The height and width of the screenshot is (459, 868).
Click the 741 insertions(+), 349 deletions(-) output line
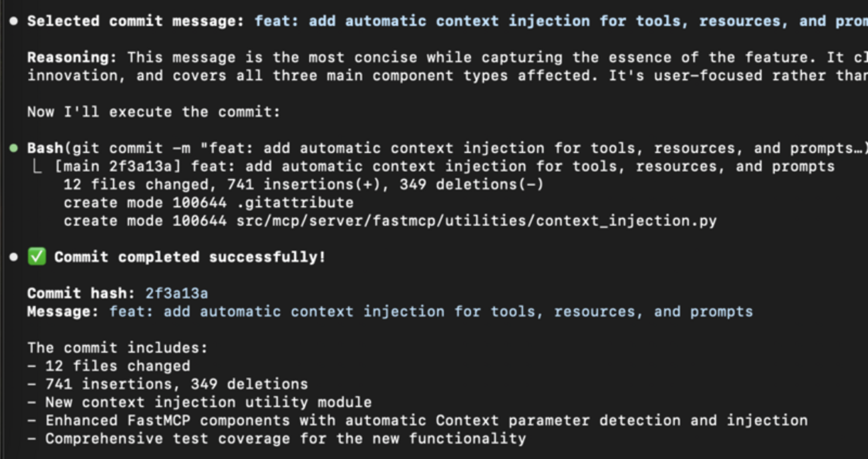[x=303, y=184]
